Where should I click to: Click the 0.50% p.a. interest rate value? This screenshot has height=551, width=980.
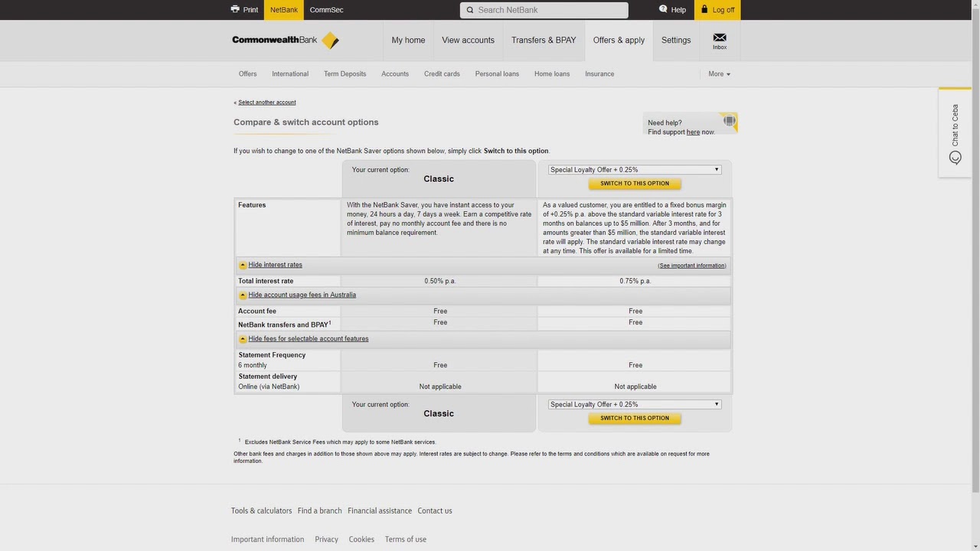point(440,282)
